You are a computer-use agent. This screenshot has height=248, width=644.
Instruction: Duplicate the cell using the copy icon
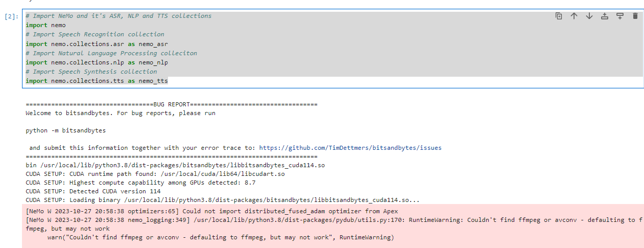559,16
